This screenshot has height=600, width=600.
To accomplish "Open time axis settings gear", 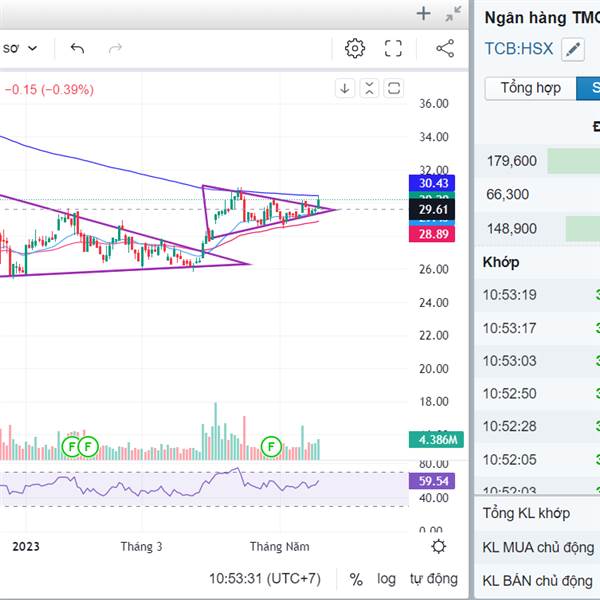I will point(438,546).
